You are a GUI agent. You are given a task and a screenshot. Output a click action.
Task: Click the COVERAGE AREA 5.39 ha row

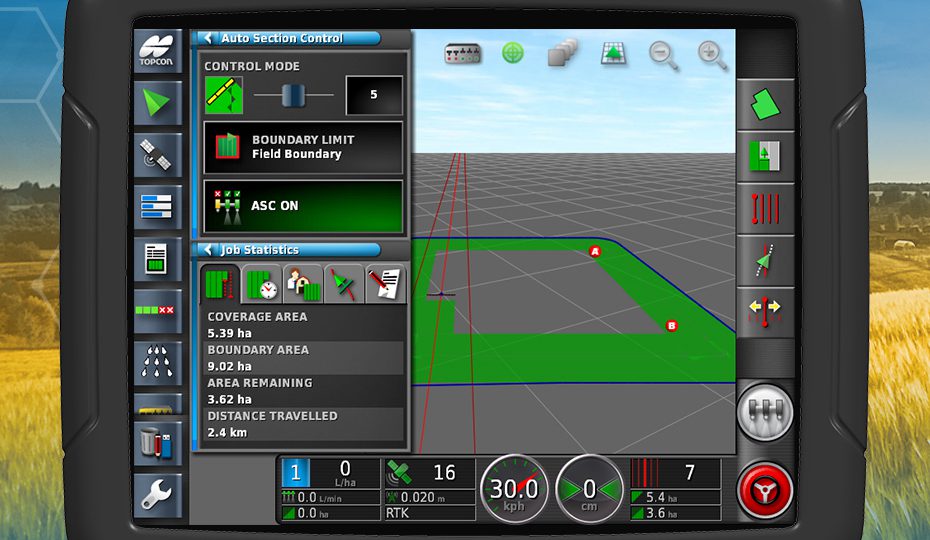point(303,325)
